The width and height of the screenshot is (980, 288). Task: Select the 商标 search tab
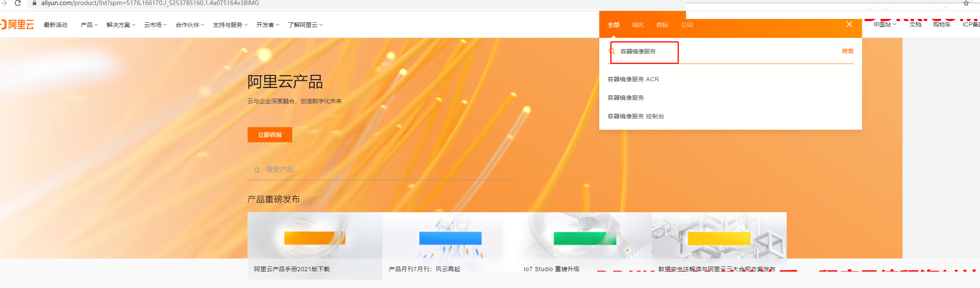pyautogui.click(x=662, y=25)
